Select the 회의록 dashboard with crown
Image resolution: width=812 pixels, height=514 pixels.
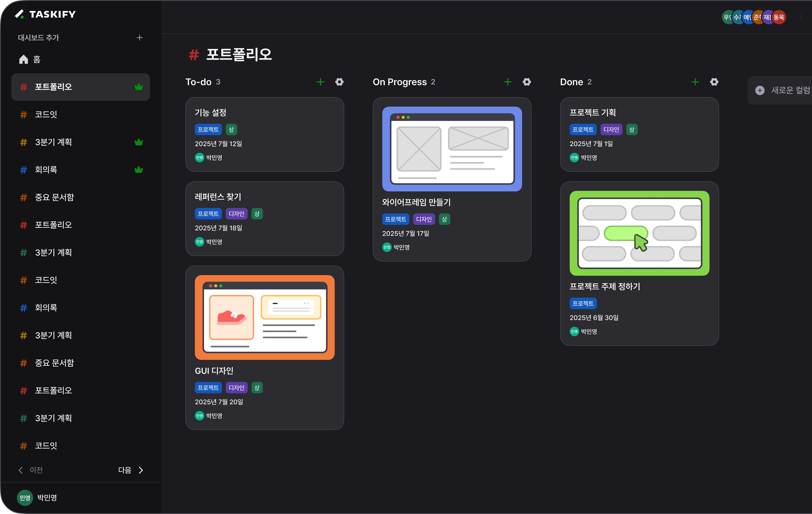coord(46,169)
